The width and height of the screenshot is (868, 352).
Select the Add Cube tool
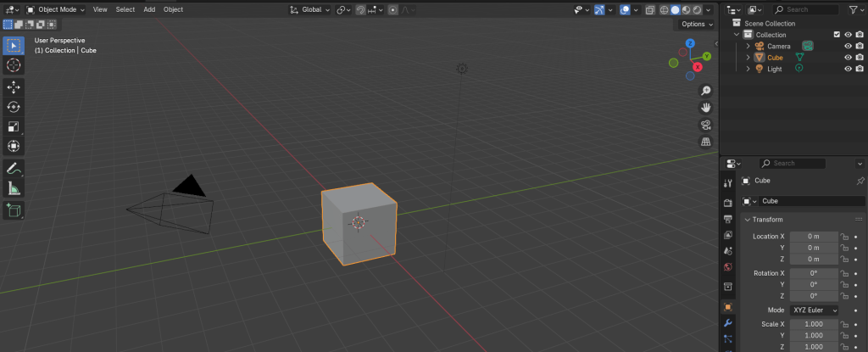14,210
